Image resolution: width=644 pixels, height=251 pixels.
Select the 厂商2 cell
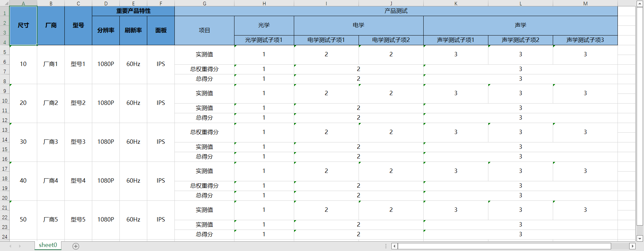coord(51,103)
